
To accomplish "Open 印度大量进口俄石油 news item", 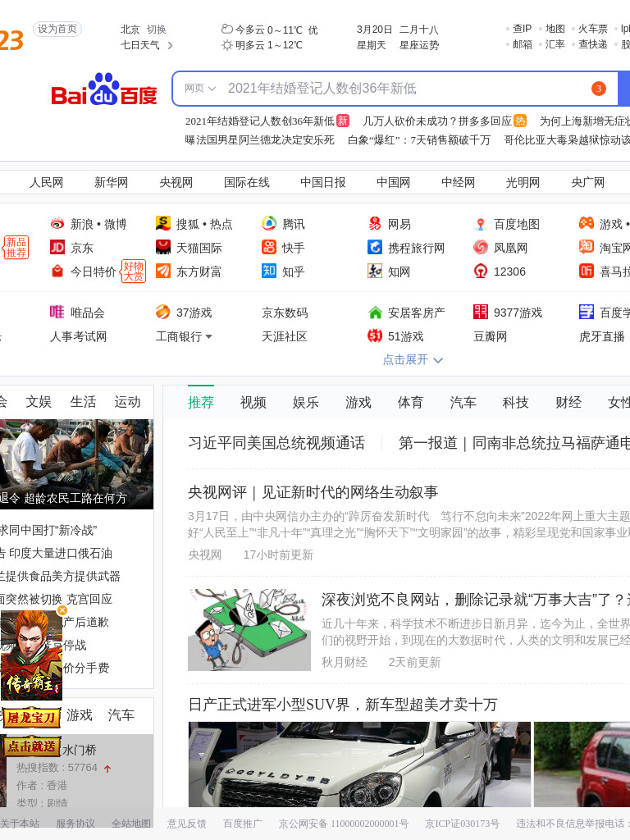I will click(x=57, y=554).
